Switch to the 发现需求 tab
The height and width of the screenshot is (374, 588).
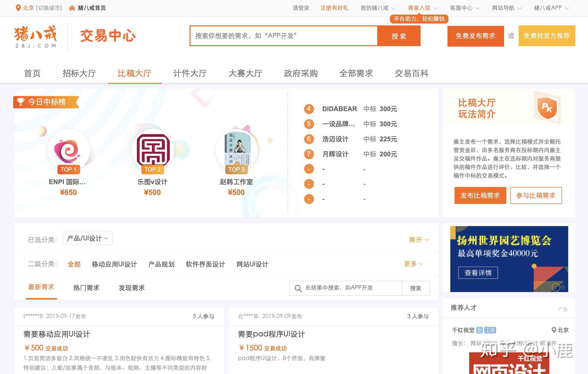pyautogui.click(x=132, y=288)
